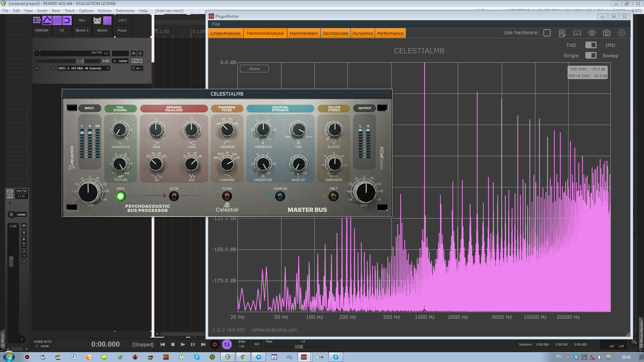
Task: Flip the Single / Sweep switch
Action: click(x=591, y=55)
